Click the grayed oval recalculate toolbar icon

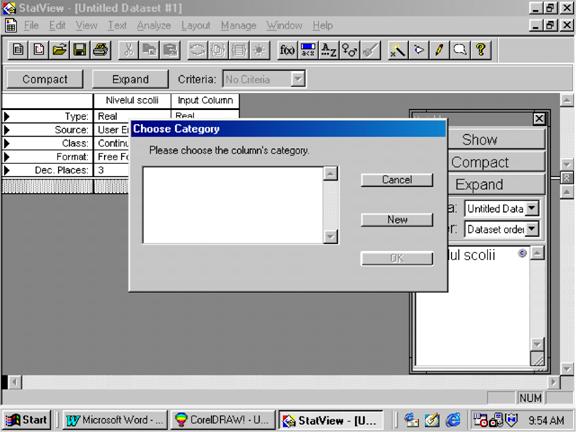coord(197,50)
